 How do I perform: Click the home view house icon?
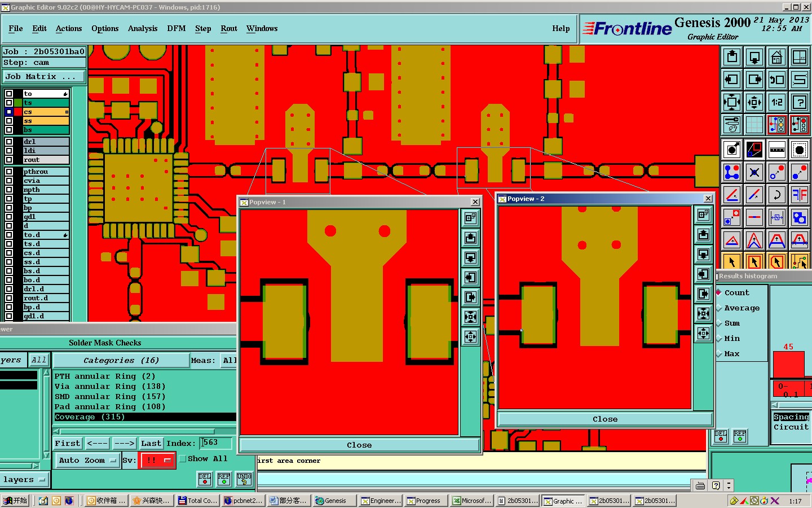click(x=777, y=57)
